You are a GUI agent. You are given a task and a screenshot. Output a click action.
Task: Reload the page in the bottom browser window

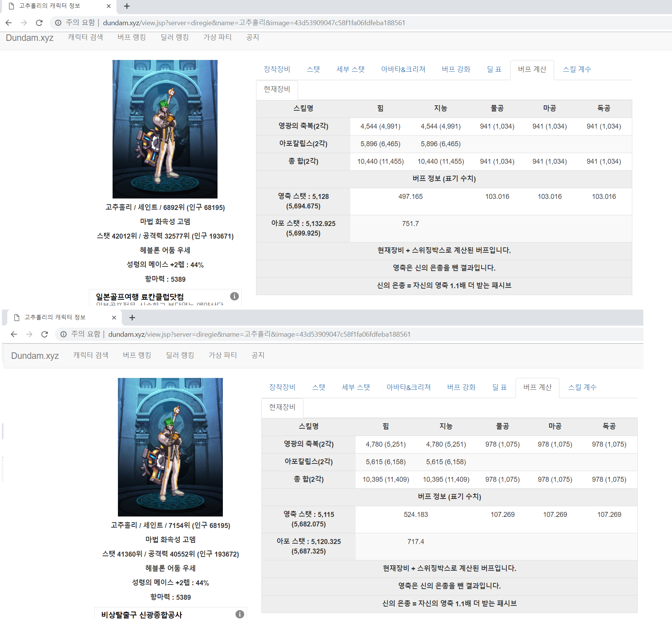pos(44,334)
